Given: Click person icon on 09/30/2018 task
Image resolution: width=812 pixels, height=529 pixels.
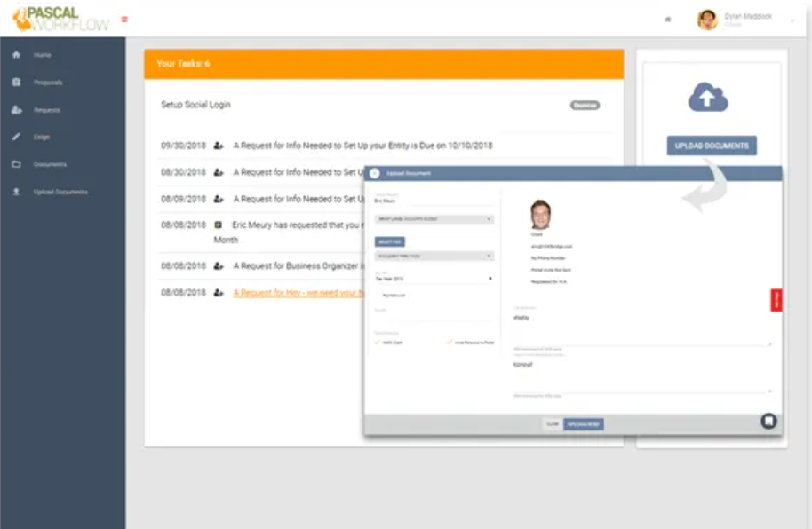Looking at the screenshot, I should tap(219, 146).
